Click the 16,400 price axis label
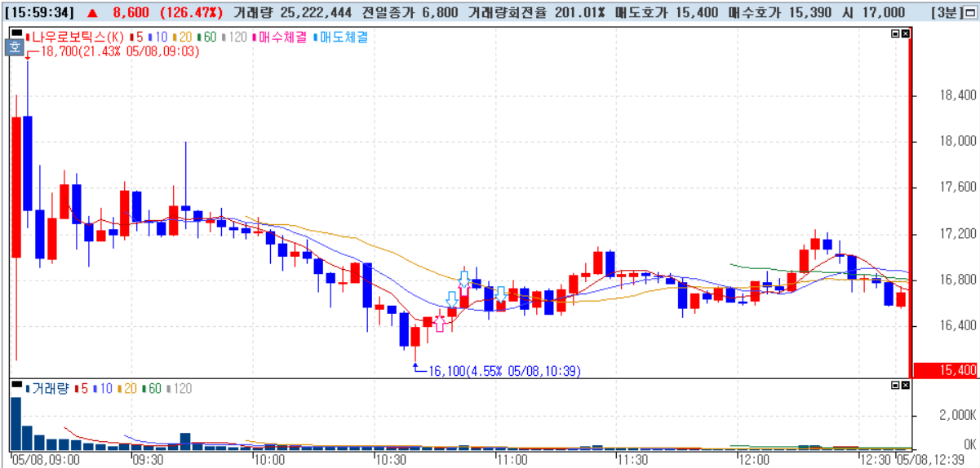 (958, 326)
